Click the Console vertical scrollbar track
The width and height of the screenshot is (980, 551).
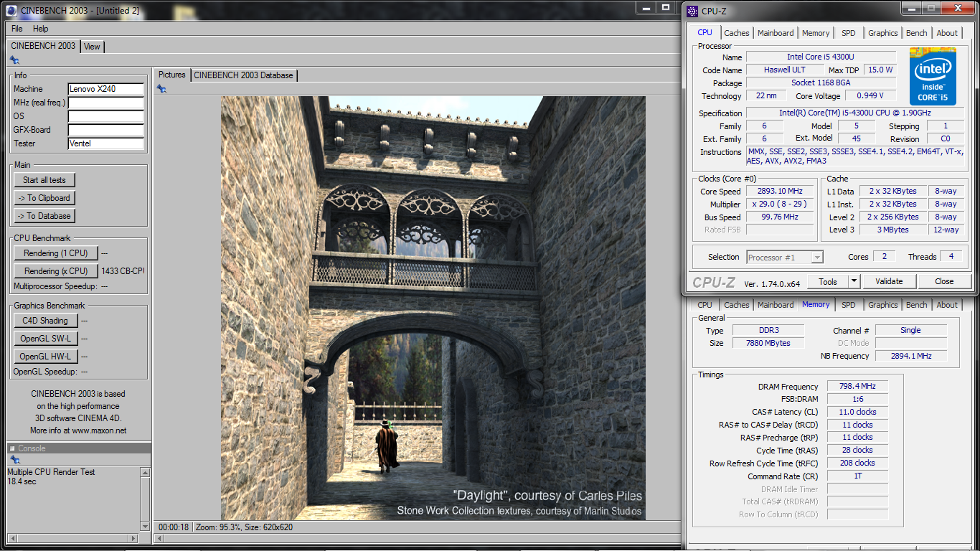[x=146, y=500]
